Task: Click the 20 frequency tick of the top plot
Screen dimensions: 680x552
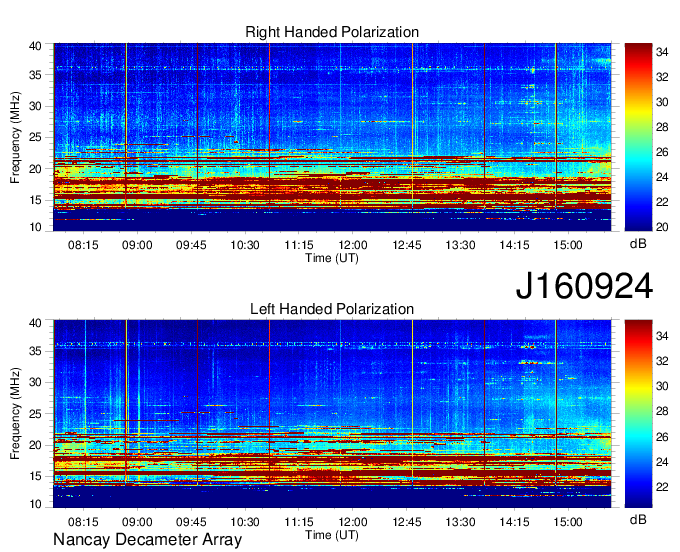Action: [36, 169]
